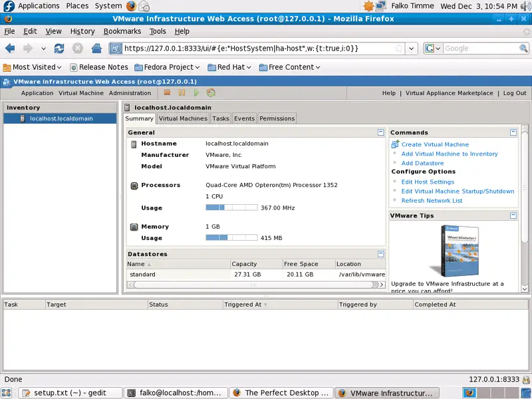This screenshot has width=532, height=399.
Task: Switch to the Tasks tab
Action: point(221,118)
